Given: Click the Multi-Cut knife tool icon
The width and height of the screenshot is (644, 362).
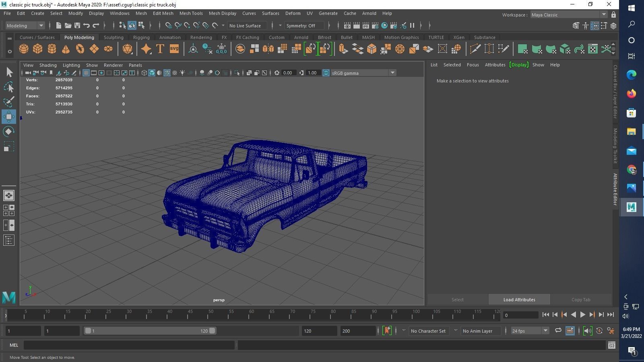Looking at the screenshot, I should pos(475,49).
